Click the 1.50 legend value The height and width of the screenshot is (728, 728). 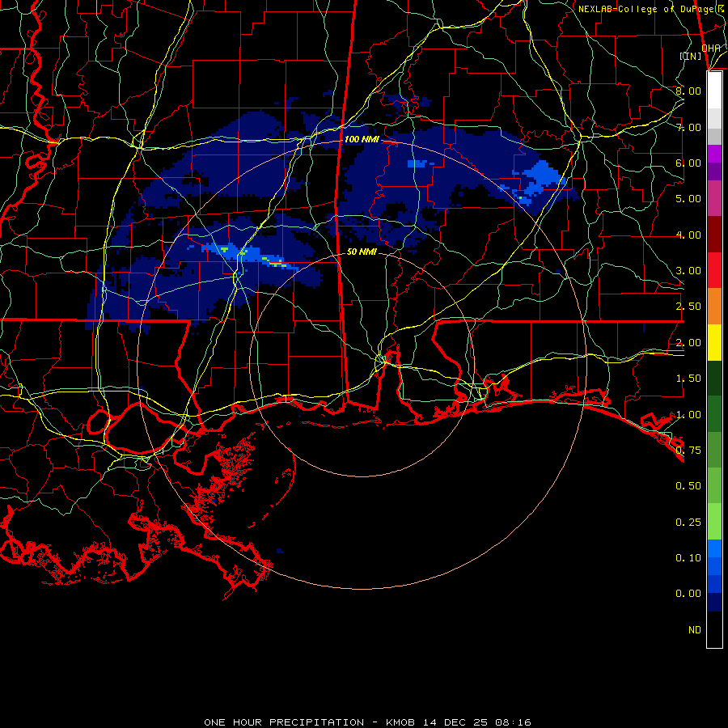688,379
